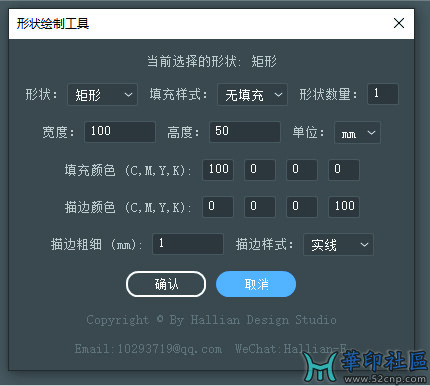Click the 填充颜色 M value field

260,170
